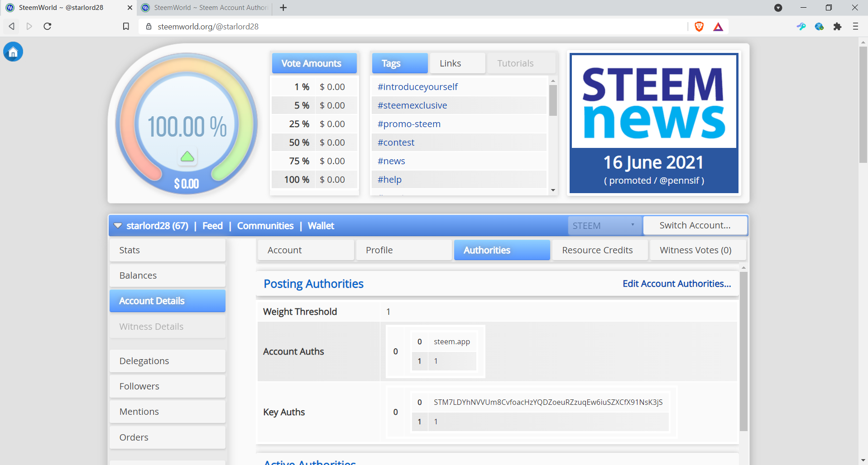
Task: Open Stats in the sidebar
Action: tap(168, 250)
